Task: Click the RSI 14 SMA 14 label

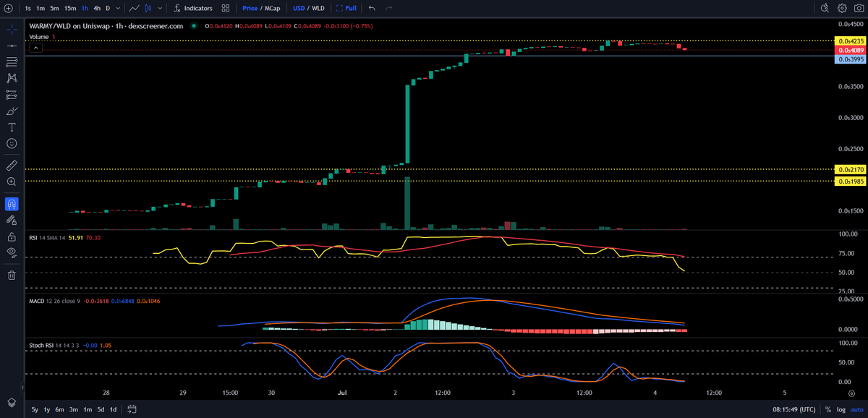Action: (x=46, y=237)
